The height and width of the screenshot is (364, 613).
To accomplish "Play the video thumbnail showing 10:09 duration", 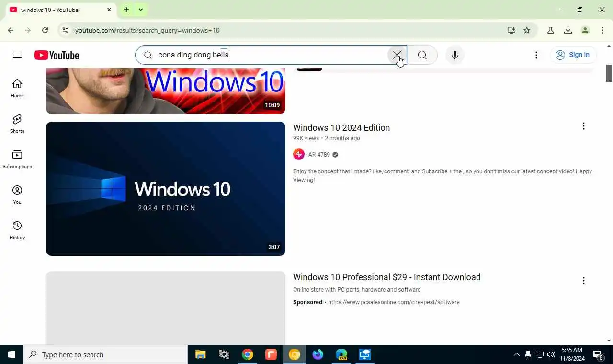I will (x=166, y=91).
